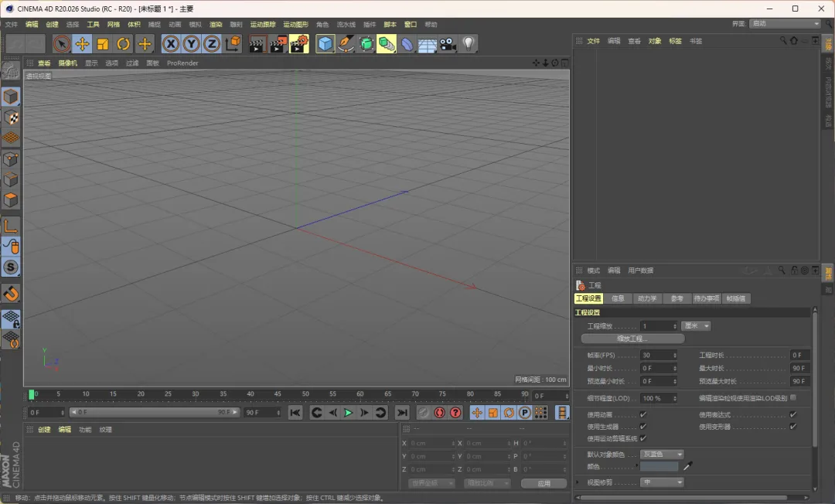Open the 渲染 menu in menu bar
Viewport: 835px width, 504px height.
pos(216,25)
